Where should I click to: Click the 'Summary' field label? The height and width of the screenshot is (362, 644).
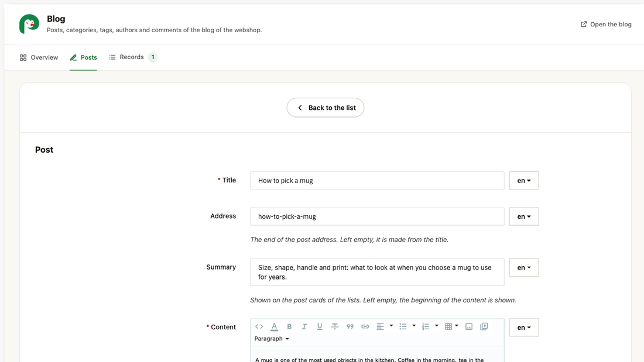[221, 267]
